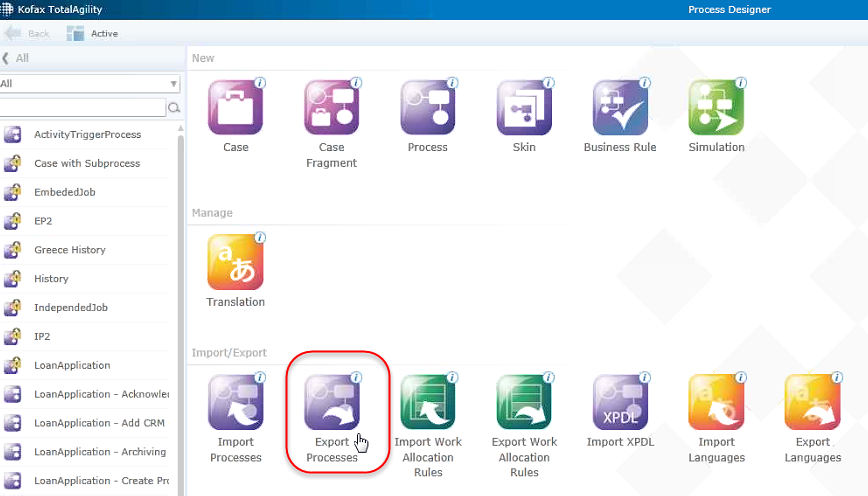868x496 pixels.
Task: Click Export Work Allocation Rules icon
Action: click(524, 403)
